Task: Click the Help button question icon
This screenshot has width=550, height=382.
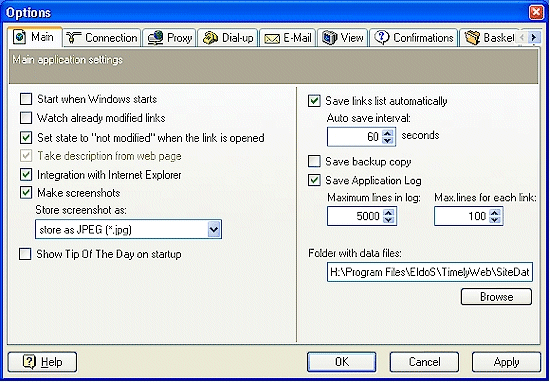Action: pos(29,362)
